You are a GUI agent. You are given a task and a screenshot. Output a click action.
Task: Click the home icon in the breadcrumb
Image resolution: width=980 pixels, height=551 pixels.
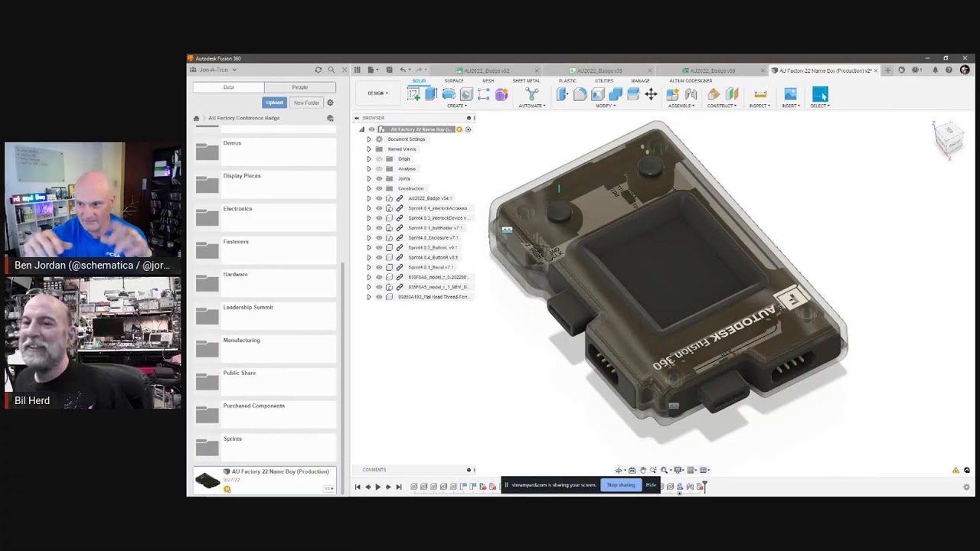coord(197,118)
